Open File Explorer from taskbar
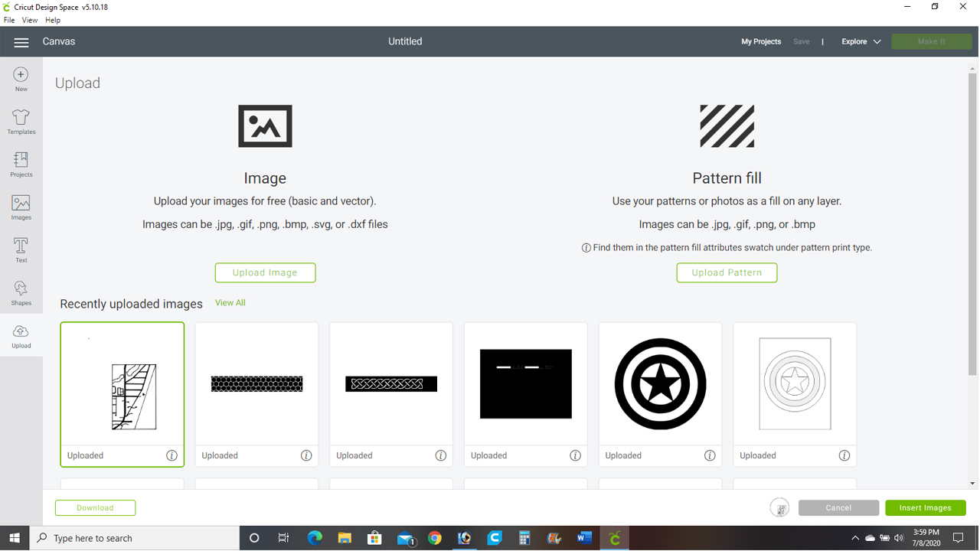 pos(345,538)
